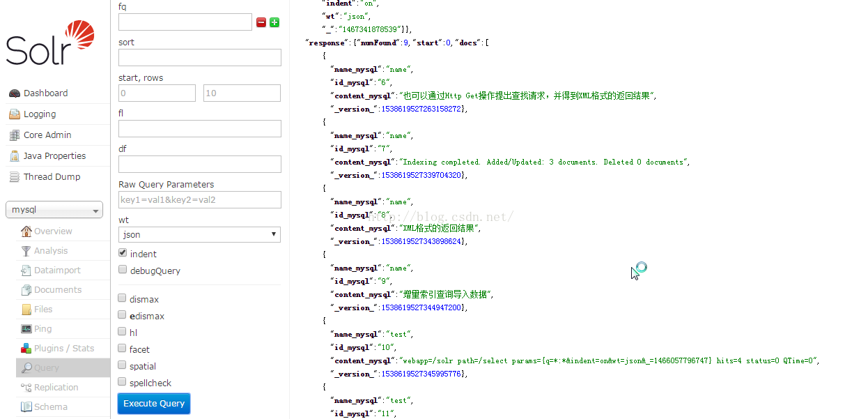Image resolution: width=868 pixels, height=419 pixels.
Task: Uncheck the indent checkbox
Action: point(123,253)
